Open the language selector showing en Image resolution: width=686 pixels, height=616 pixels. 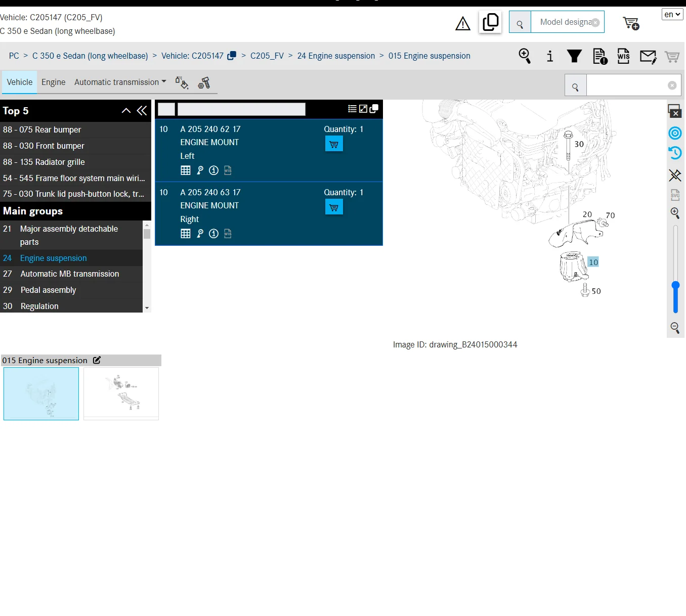[672, 14]
